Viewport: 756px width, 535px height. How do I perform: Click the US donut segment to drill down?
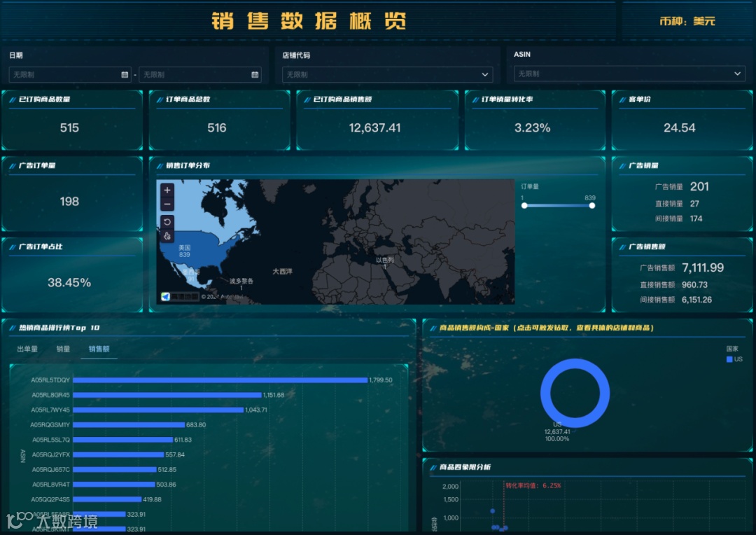pyautogui.click(x=574, y=364)
